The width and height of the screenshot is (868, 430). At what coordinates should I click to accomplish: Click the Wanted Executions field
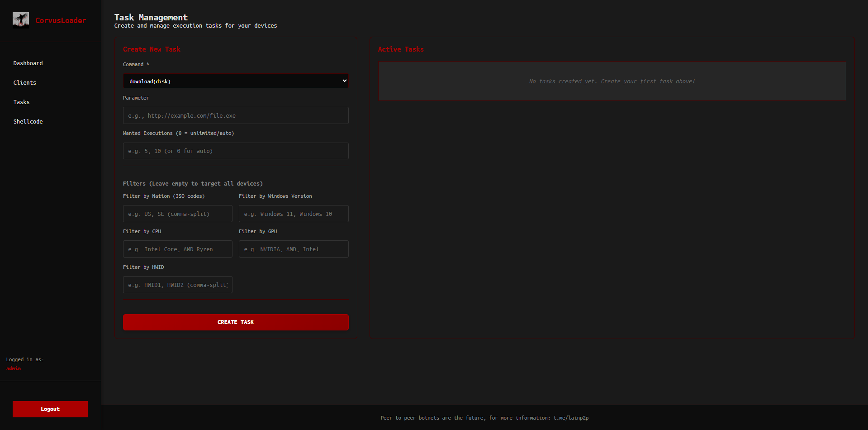pyautogui.click(x=236, y=151)
